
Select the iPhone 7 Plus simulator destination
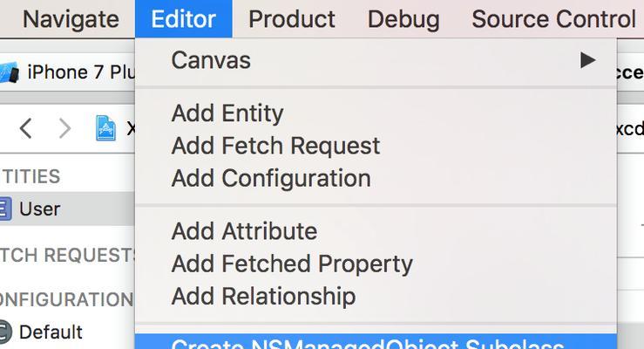81,72
